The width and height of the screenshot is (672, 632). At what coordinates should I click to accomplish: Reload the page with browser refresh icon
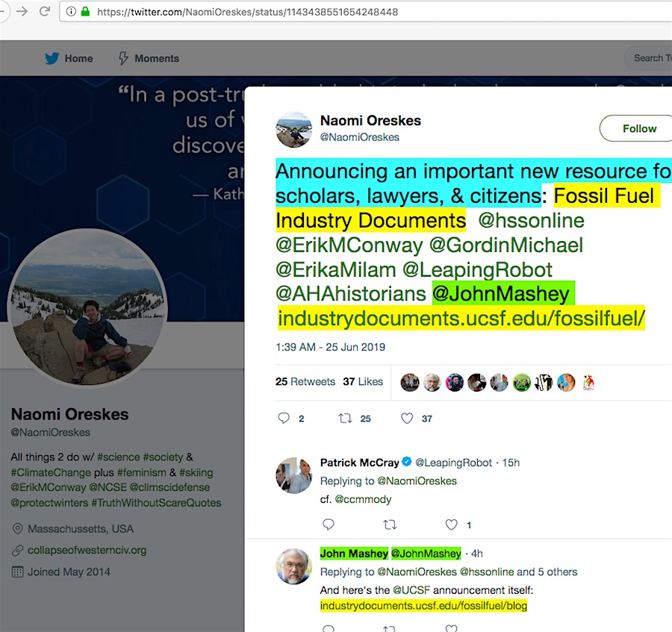pos(44,12)
